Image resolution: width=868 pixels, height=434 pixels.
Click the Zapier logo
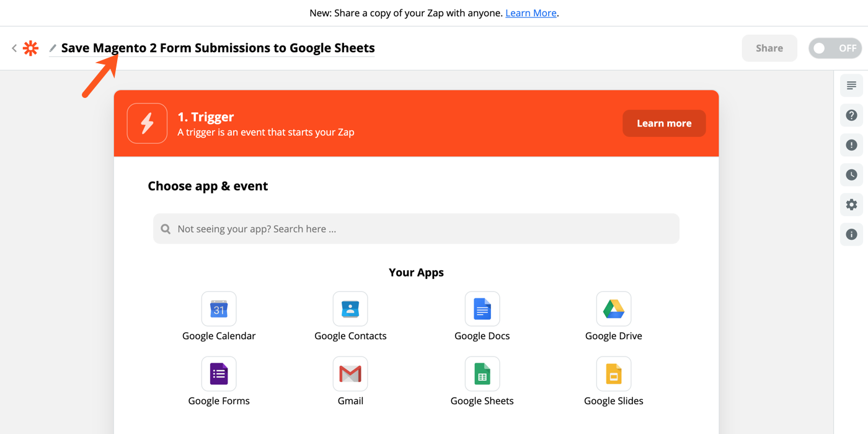30,48
